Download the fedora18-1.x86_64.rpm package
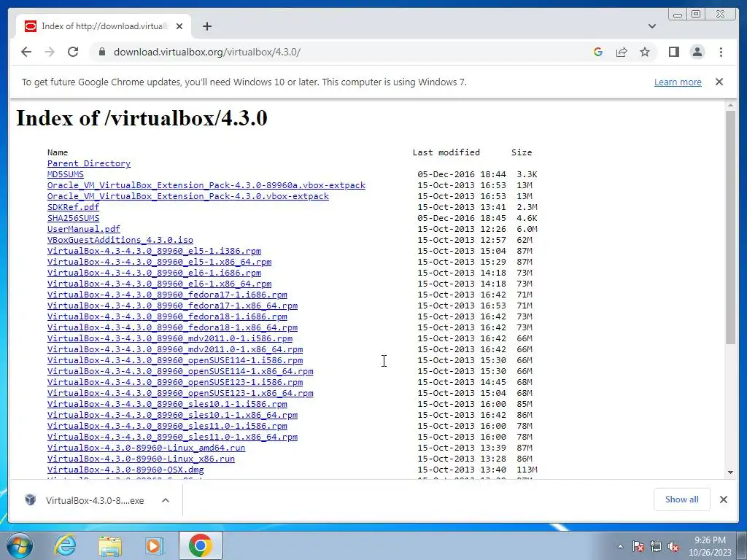This screenshot has height=560, width=747. (172, 327)
